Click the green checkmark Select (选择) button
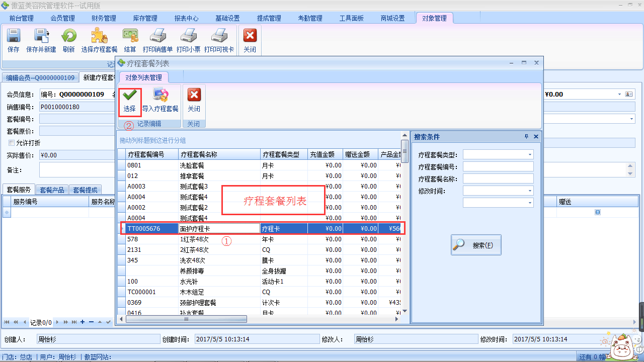Screen dimensions: 644x362 pyautogui.click(x=129, y=100)
